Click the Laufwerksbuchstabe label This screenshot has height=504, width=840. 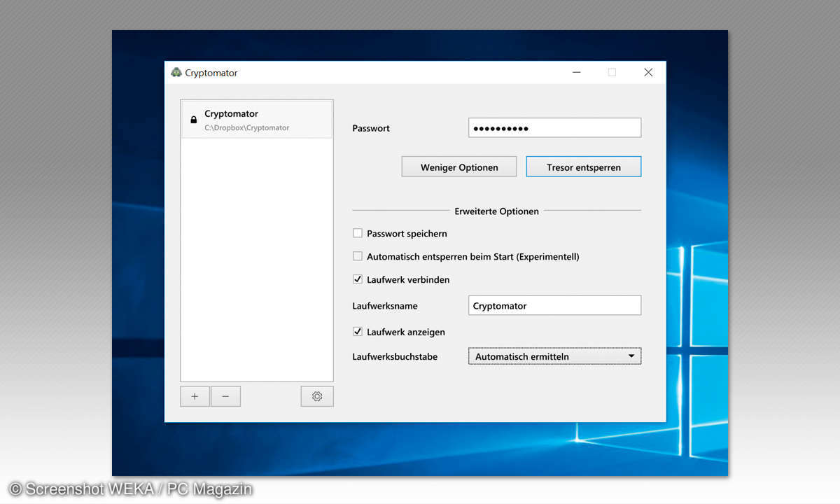pyautogui.click(x=395, y=356)
